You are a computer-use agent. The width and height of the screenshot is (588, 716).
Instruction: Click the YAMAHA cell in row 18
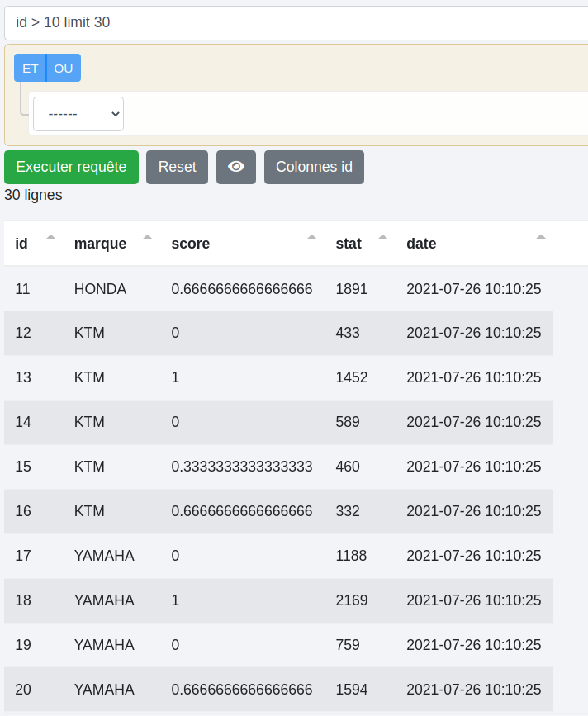pos(104,600)
